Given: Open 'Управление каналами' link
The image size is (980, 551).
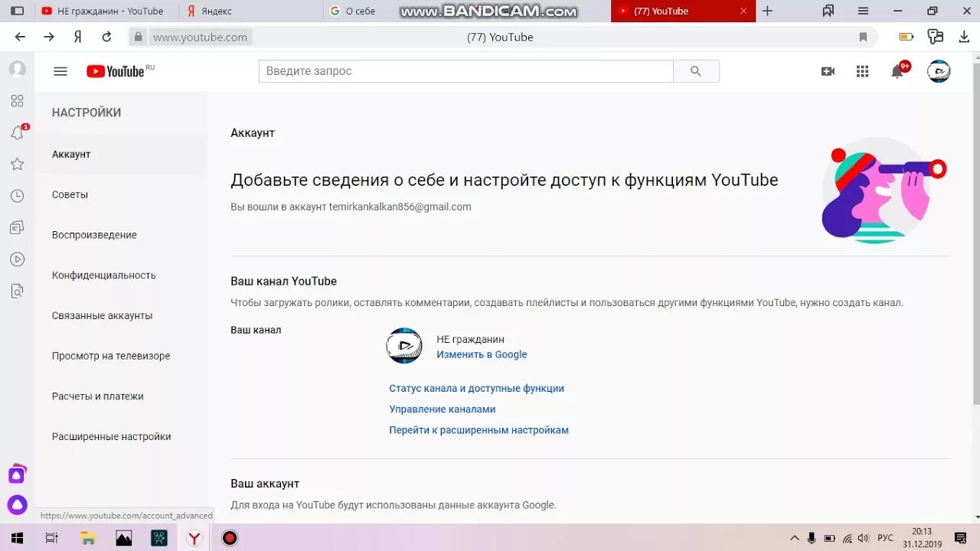Looking at the screenshot, I should pos(443,409).
